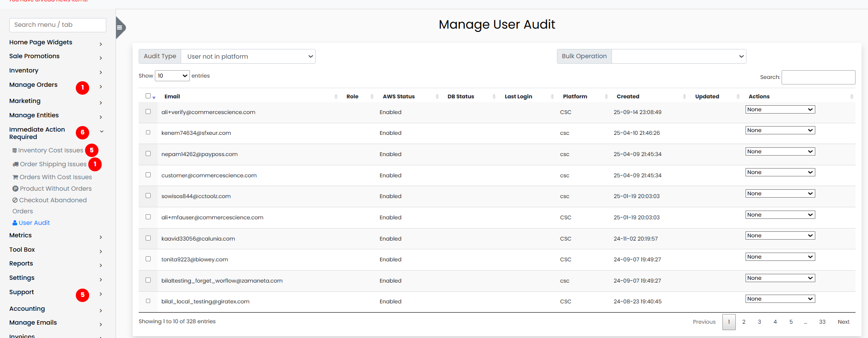Jump to page 33 in pagination
This screenshot has height=338, width=868.
(822, 322)
